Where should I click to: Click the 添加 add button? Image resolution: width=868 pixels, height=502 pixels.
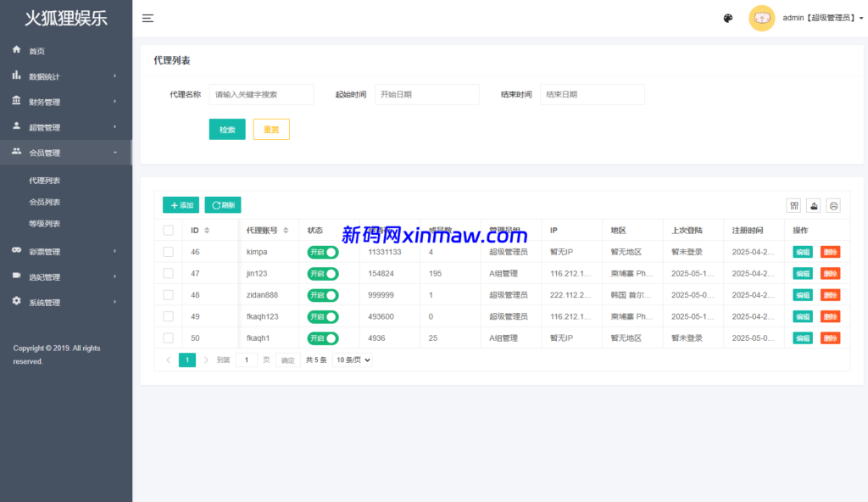[181, 205]
